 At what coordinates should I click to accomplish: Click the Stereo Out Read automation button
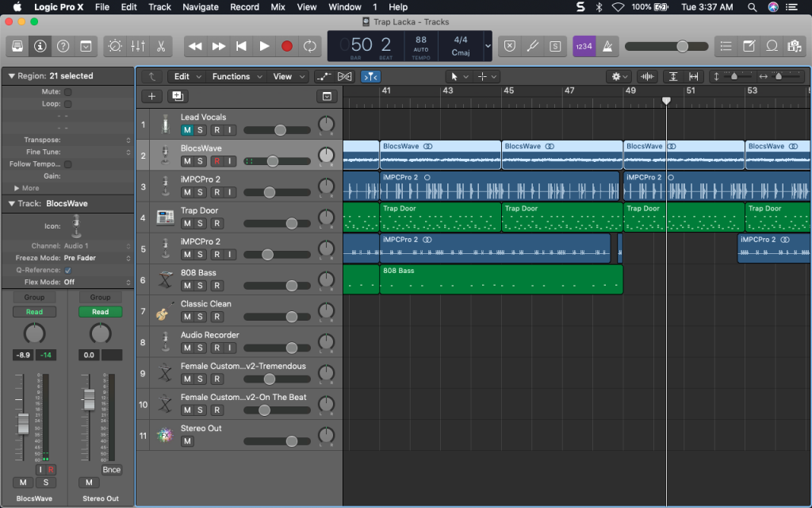coord(101,312)
